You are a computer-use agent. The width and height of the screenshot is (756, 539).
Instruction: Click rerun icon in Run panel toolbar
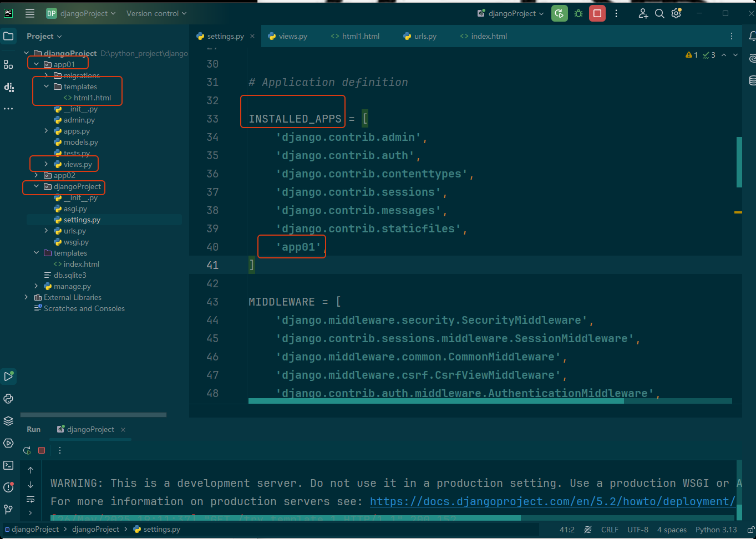tap(27, 450)
